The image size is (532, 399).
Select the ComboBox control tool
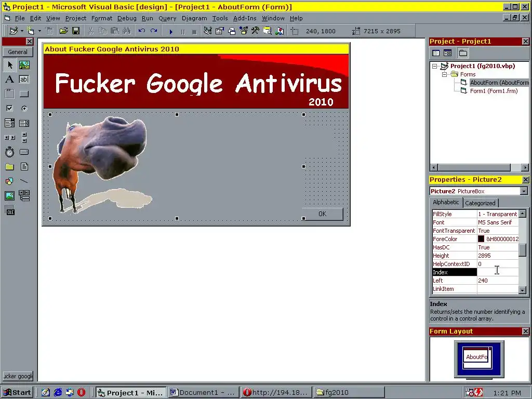pyautogui.click(x=9, y=123)
